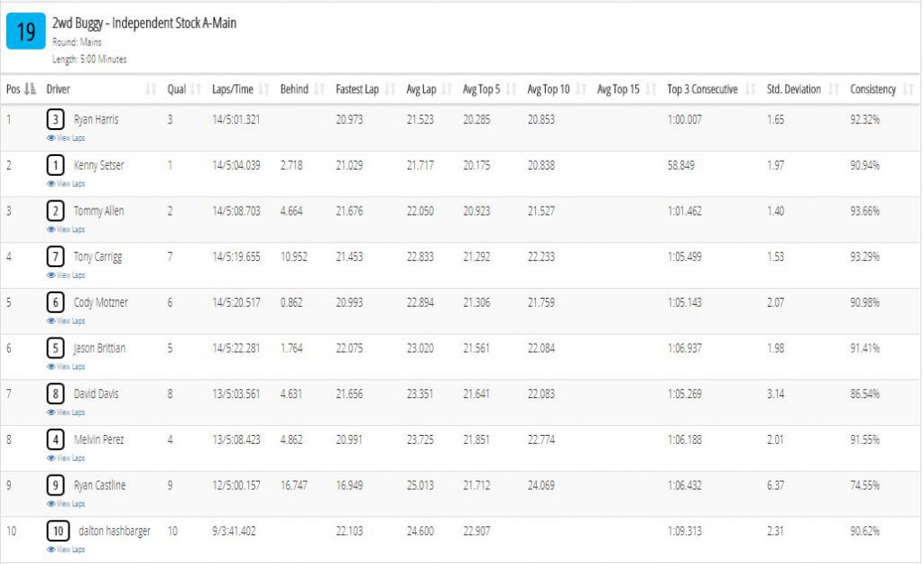Select driver name Melvin Perez

(99, 439)
